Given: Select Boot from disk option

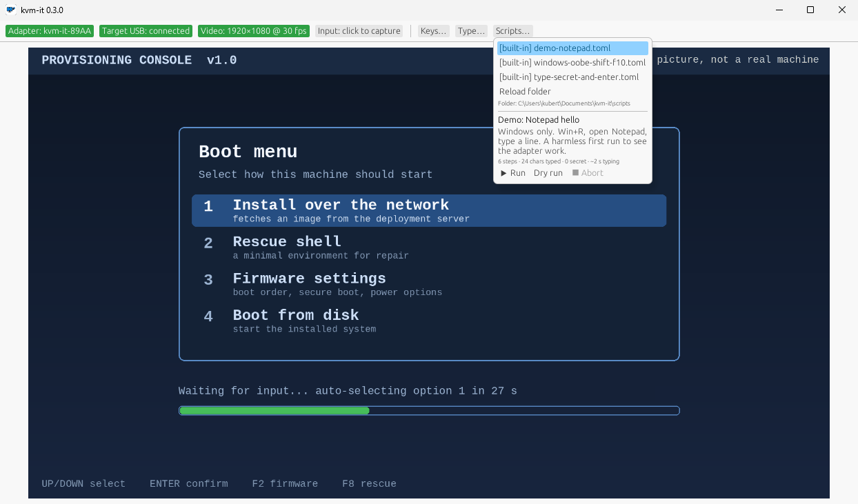Looking at the screenshot, I should click(x=429, y=321).
